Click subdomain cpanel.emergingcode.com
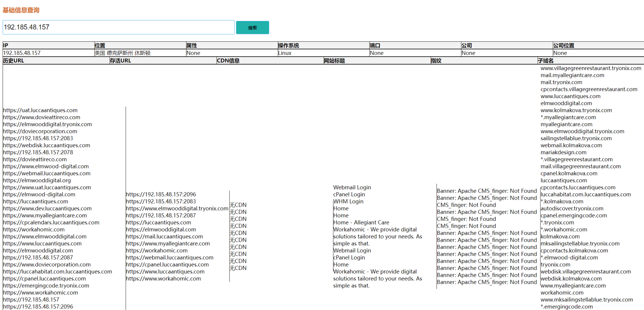Image resolution: width=644 pixels, height=310 pixels. click(x=574, y=216)
